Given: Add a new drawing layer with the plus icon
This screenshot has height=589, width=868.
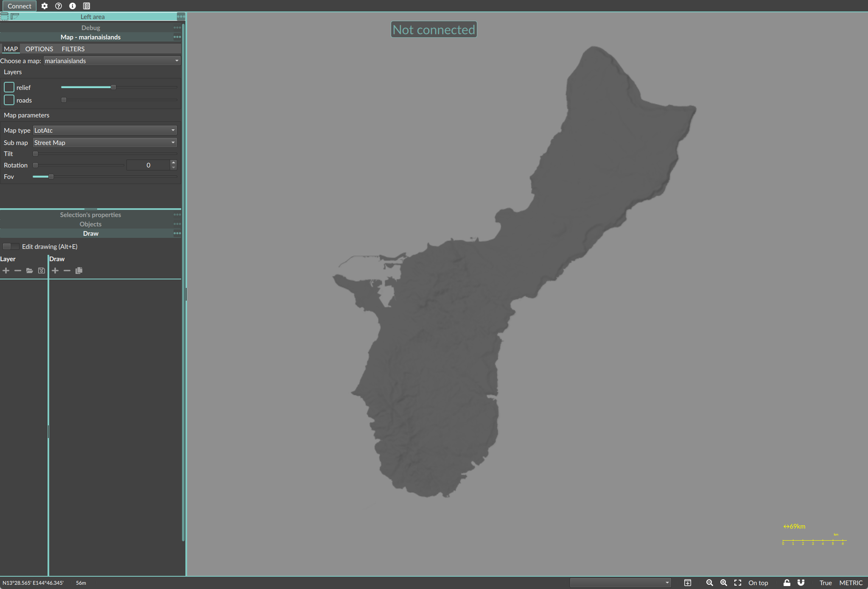Looking at the screenshot, I should pyautogui.click(x=6, y=270).
